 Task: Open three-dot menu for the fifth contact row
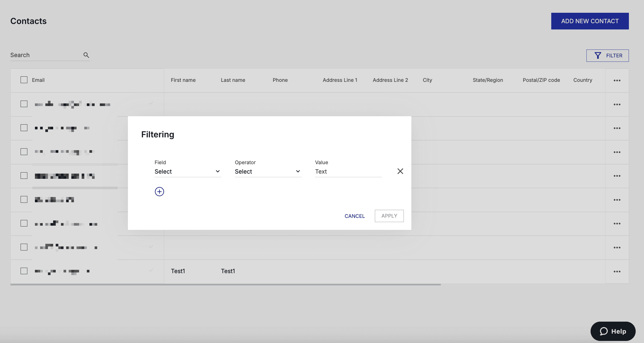coord(617,200)
